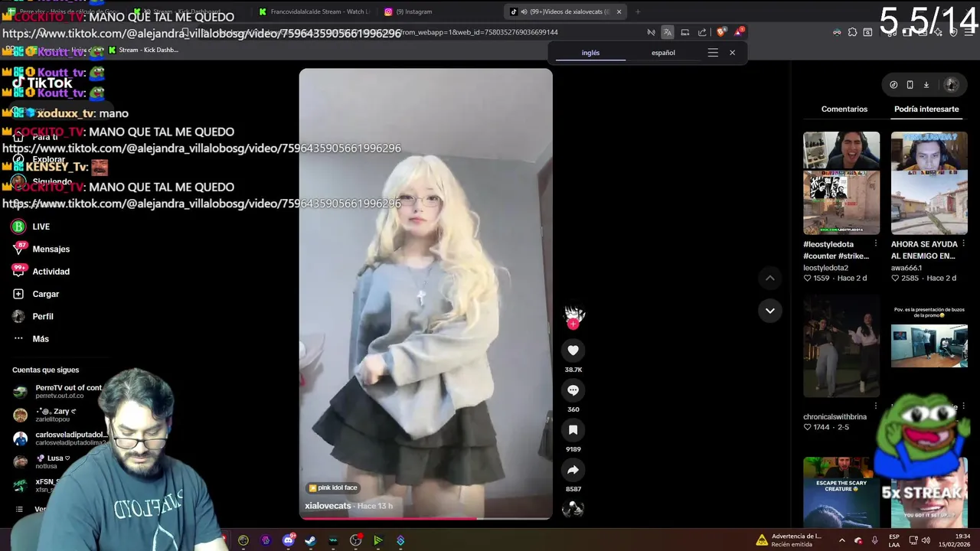The image size is (980, 551).
Task: Open the Advertencia notification in taskbar
Action: coord(789,540)
